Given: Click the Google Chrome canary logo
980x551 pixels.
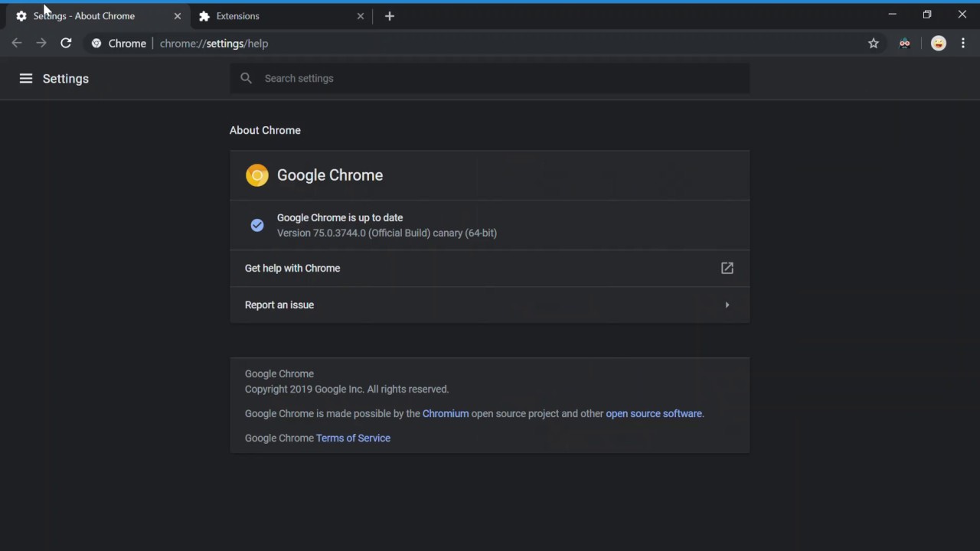Looking at the screenshot, I should pyautogui.click(x=257, y=175).
